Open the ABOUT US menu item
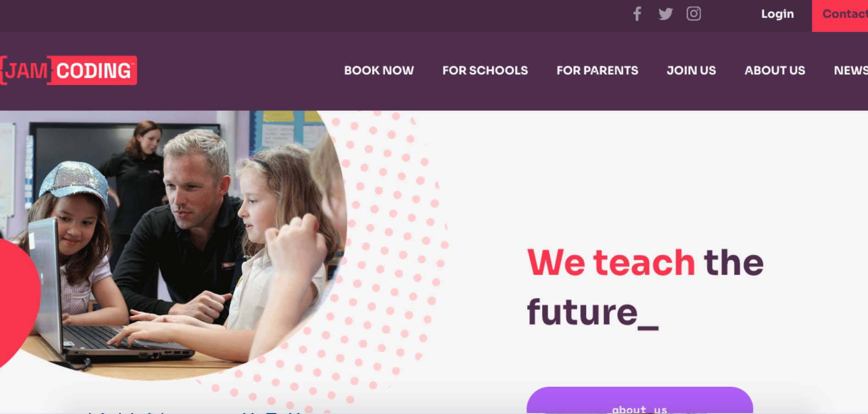Screen dimensions: 868x414 (x=774, y=70)
